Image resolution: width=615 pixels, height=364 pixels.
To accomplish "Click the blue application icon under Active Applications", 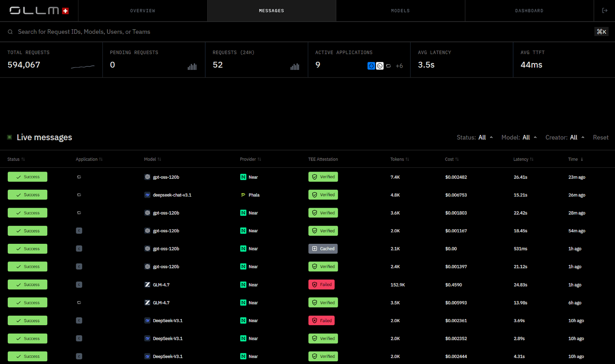I will click(x=371, y=66).
